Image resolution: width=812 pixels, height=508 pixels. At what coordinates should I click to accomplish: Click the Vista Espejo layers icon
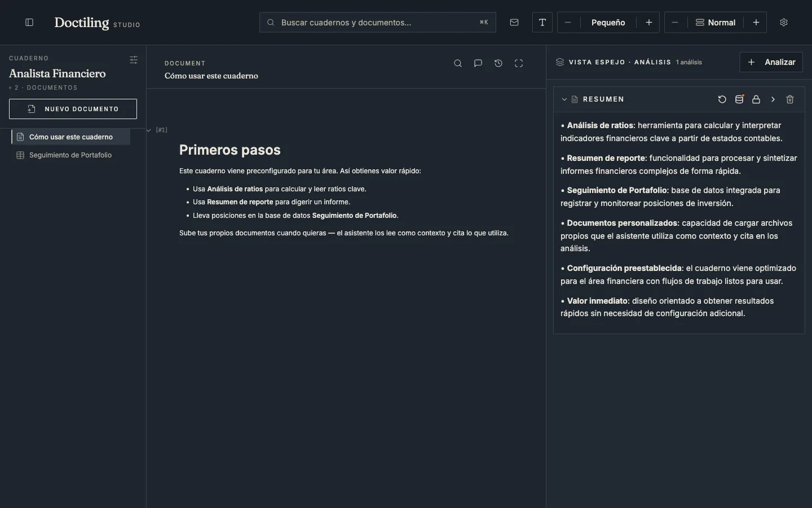coord(560,62)
